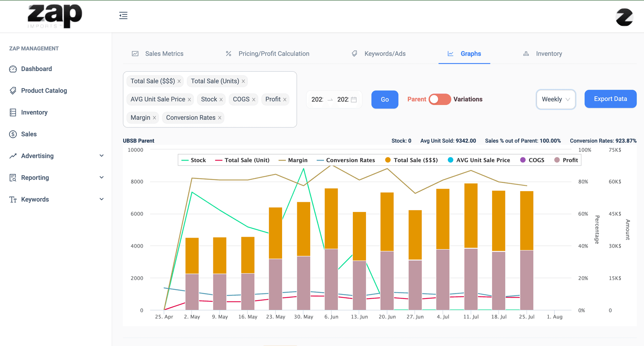The image size is (644, 346).
Task: Click the Product Catalog tag icon
Action: point(13,91)
